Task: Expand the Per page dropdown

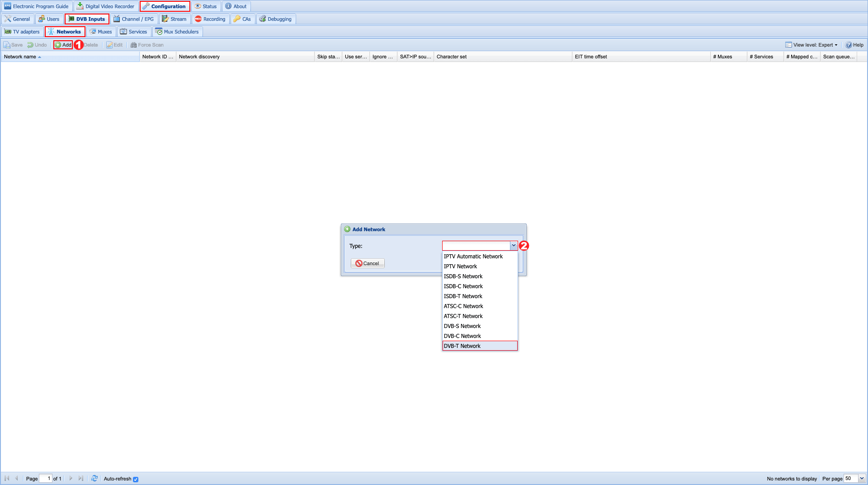Action: point(862,478)
